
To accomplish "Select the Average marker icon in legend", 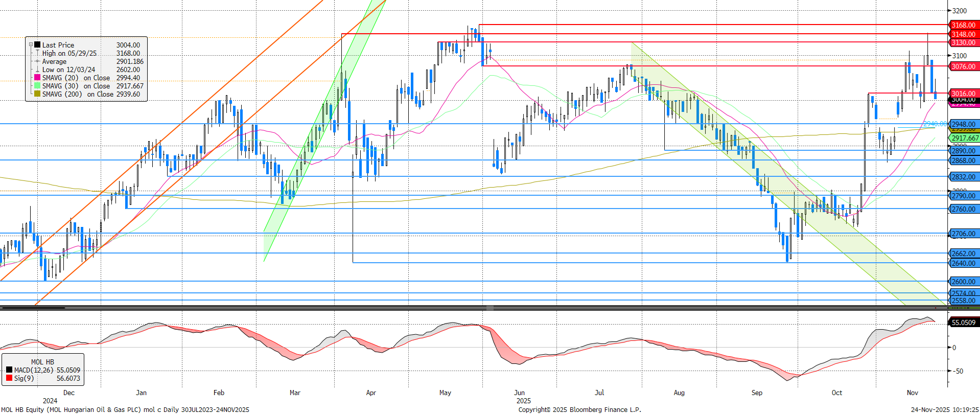I will point(37,61).
